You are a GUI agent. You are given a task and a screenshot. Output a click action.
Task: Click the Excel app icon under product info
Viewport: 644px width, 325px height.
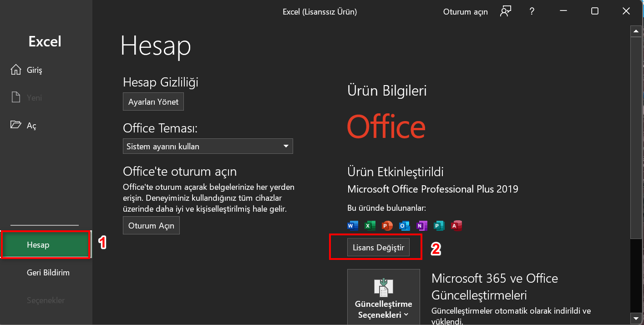coord(370,225)
